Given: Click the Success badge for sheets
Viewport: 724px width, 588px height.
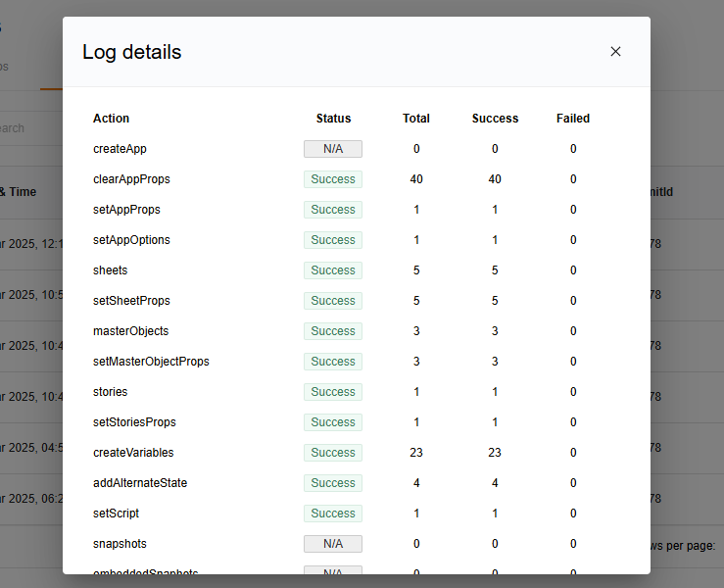Looking at the screenshot, I should [333, 270].
